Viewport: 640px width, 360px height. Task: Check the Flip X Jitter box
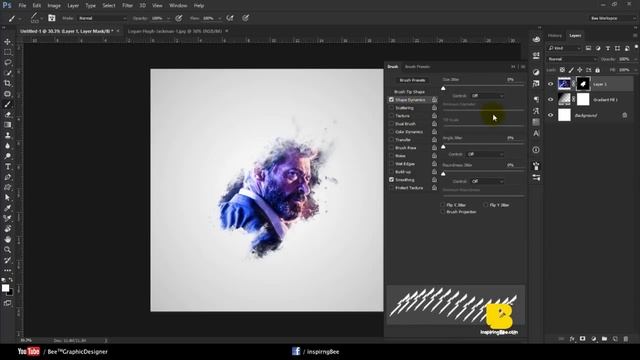point(443,205)
